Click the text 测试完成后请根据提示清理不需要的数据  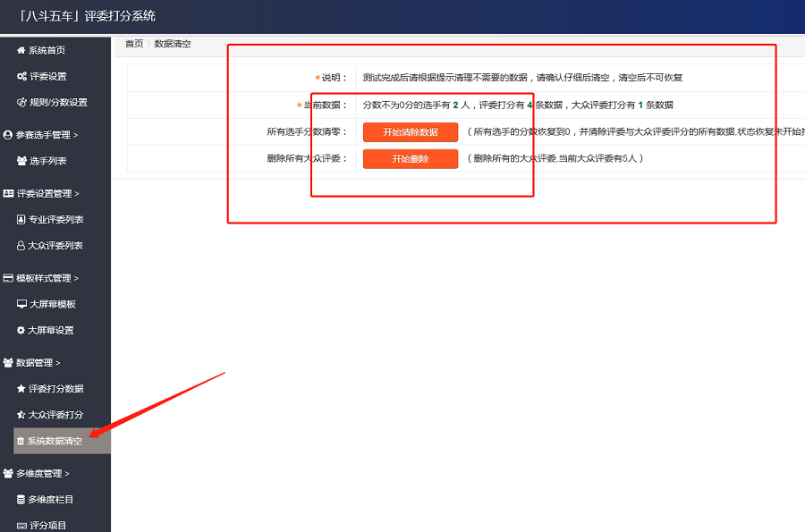(445, 78)
